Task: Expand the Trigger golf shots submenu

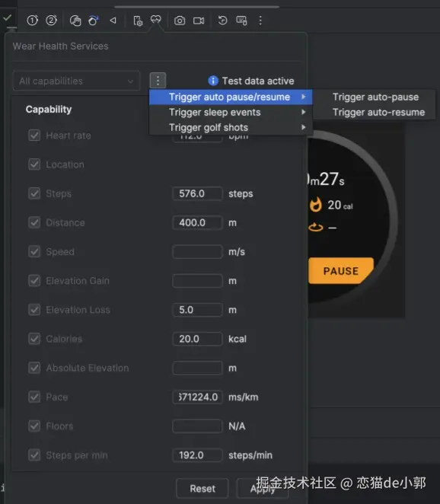Action: (x=231, y=128)
